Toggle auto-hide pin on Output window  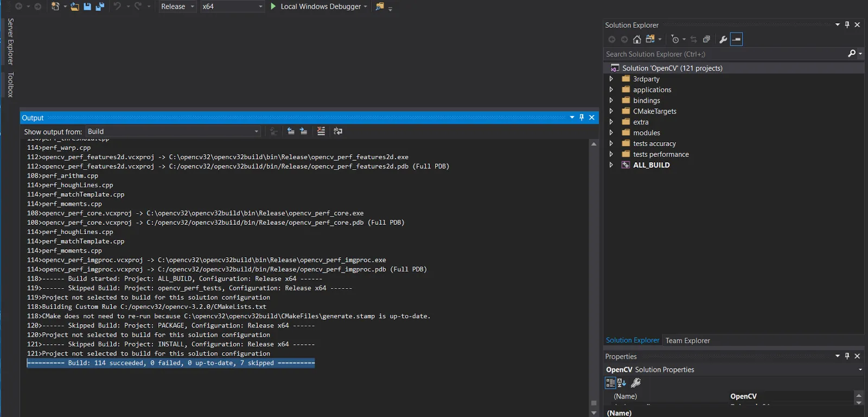point(582,117)
